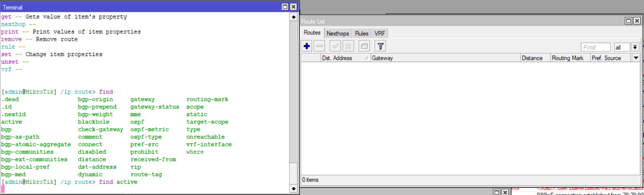Image resolution: width=644 pixels, height=195 pixels.
Task: Click 'unreachable' in terminal output
Action: pos(205,137)
